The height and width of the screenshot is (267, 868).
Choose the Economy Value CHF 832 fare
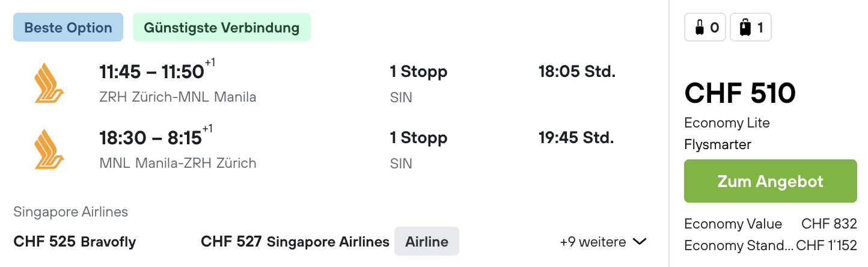click(x=771, y=224)
